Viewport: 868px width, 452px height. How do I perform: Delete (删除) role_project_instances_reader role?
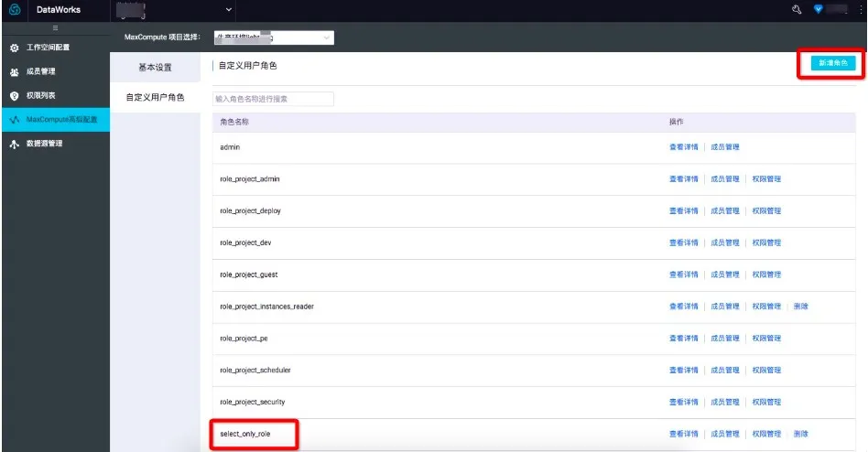801,307
